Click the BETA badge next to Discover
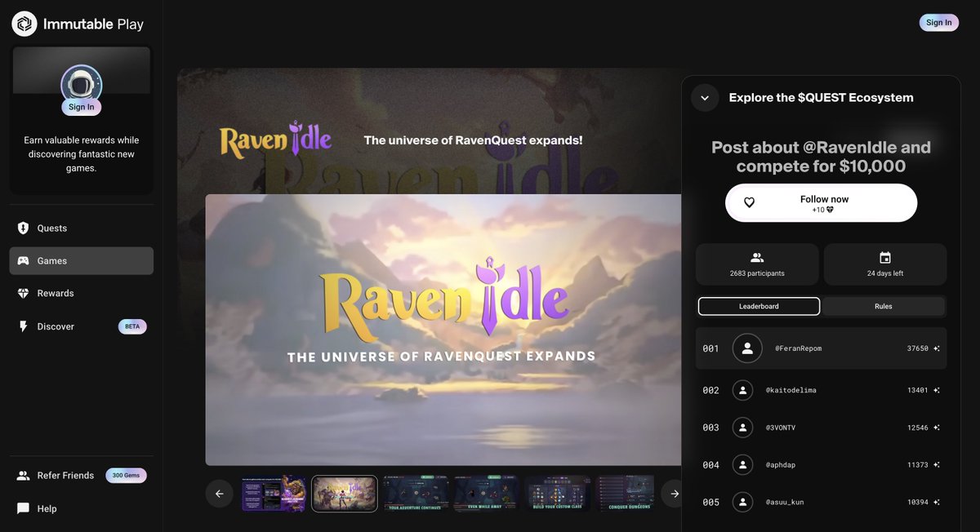This screenshot has width=980, height=532. 132,326
